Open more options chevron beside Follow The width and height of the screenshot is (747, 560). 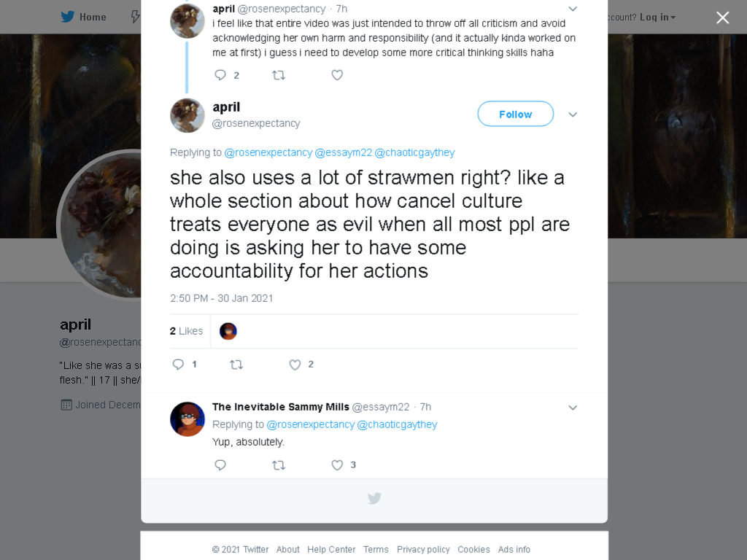tap(573, 114)
